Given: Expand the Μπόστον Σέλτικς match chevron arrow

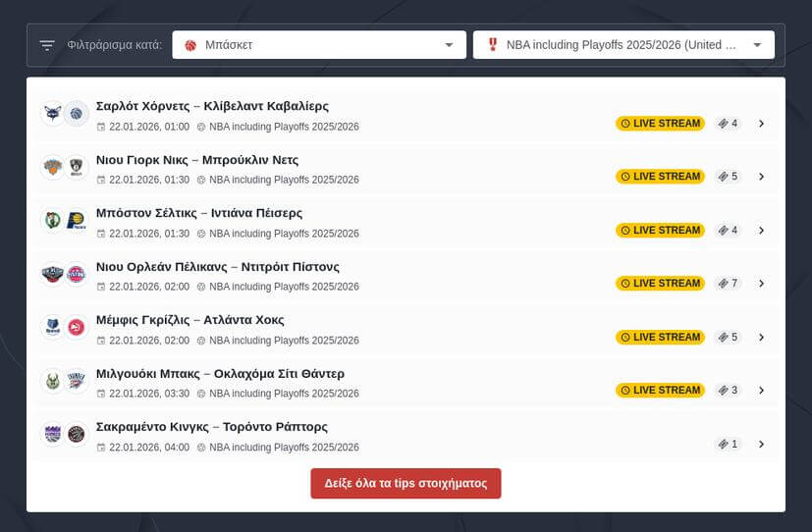Looking at the screenshot, I should click(x=761, y=231).
